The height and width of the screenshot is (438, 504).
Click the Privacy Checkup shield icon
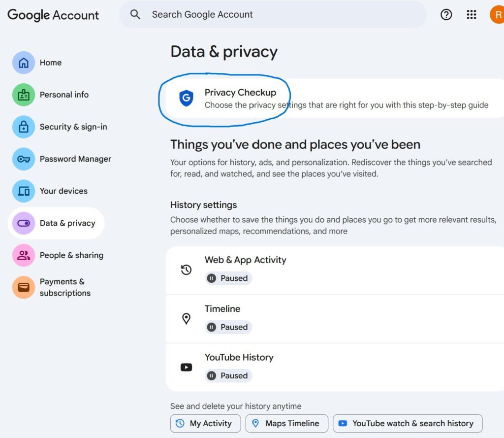186,98
